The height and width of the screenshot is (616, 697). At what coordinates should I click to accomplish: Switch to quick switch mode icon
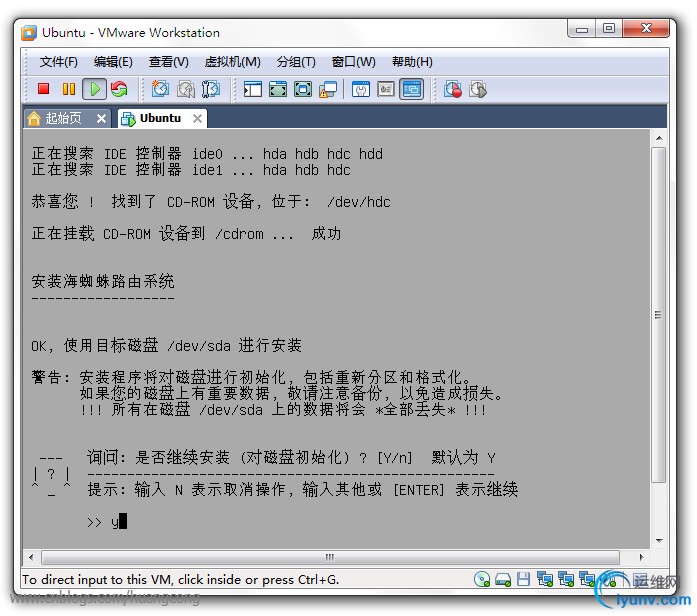click(x=278, y=89)
